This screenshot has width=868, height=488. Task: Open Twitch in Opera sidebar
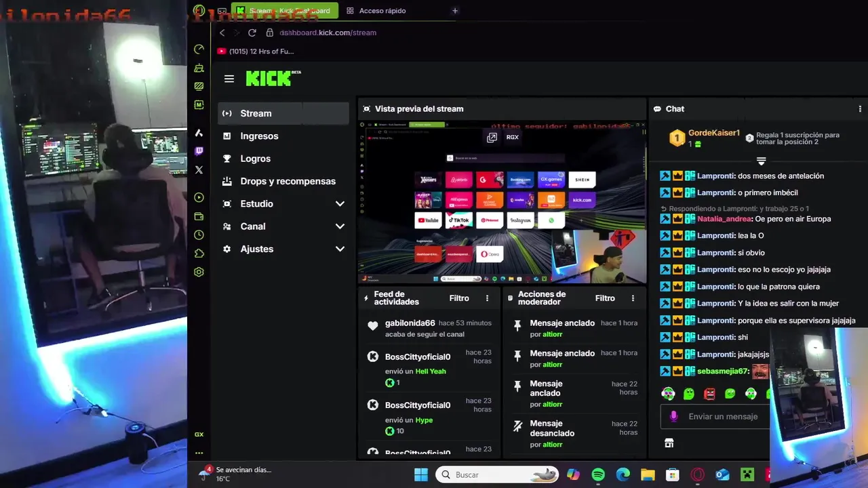coord(199,152)
